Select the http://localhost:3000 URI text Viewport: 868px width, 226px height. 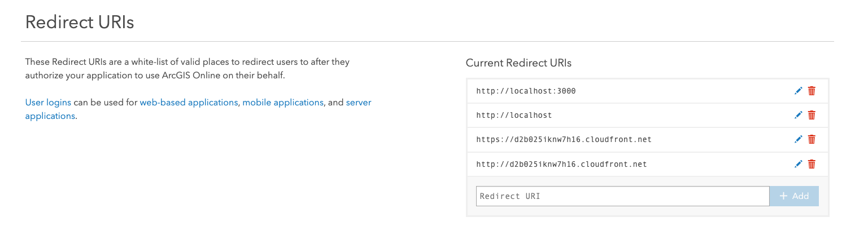tap(526, 91)
